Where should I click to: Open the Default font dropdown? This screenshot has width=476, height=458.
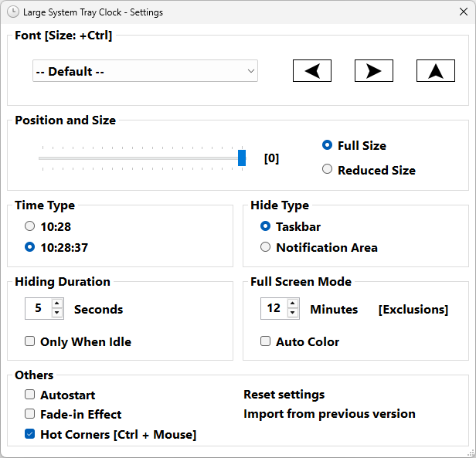145,71
